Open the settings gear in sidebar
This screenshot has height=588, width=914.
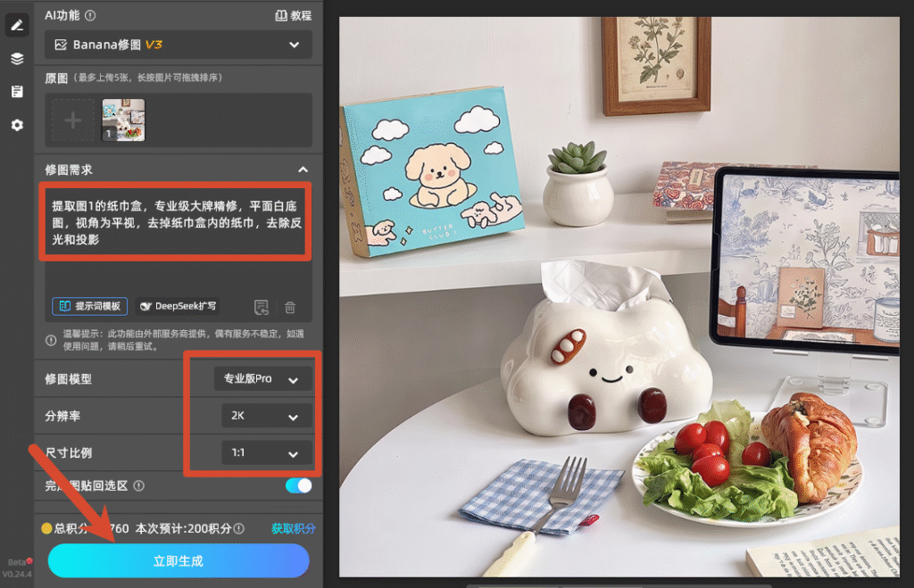point(17,125)
